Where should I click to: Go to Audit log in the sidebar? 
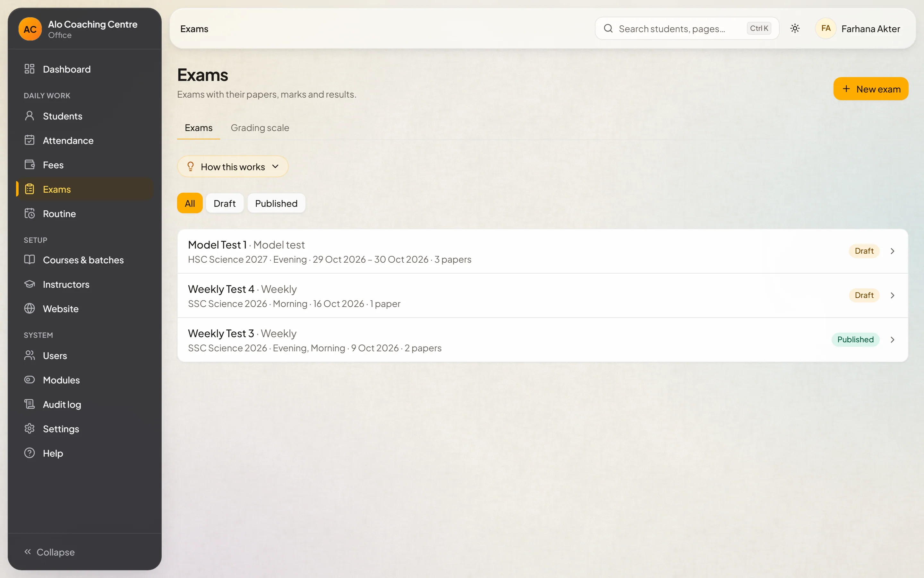[x=84, y=404]
